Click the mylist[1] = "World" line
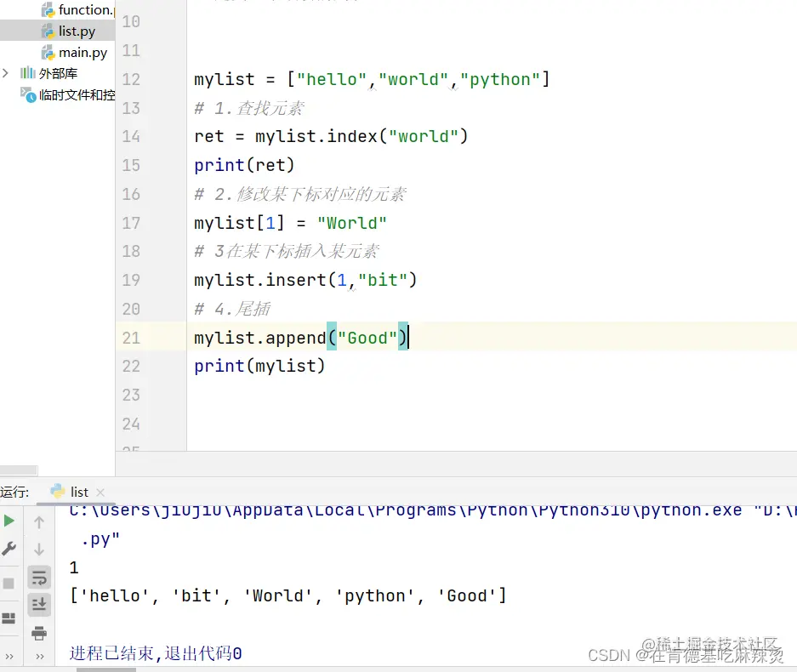 [x=290, y=223]
